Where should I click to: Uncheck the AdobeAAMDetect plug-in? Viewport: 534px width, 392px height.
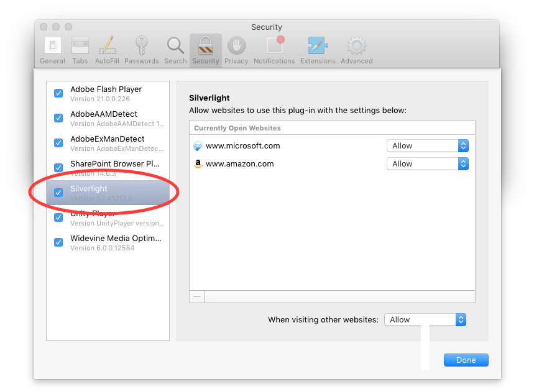[x=58, y=118]
